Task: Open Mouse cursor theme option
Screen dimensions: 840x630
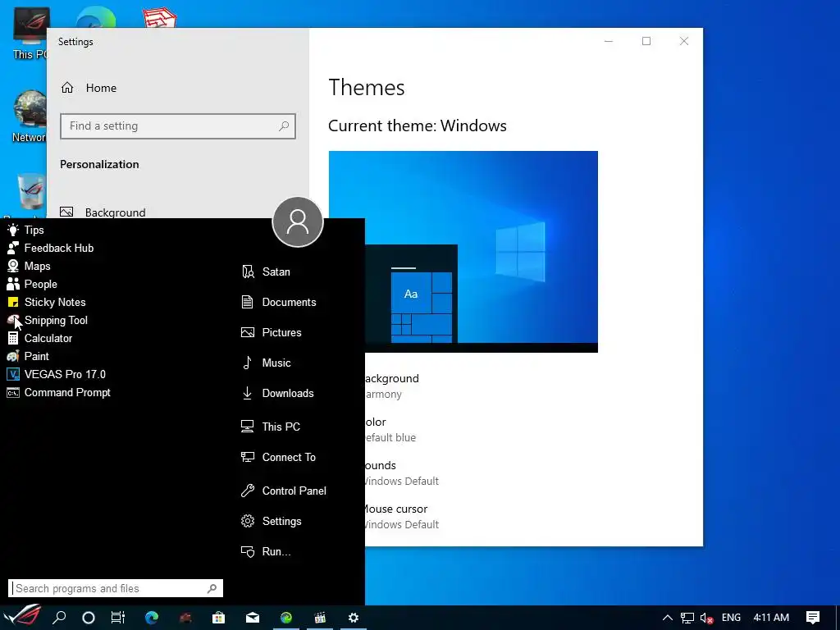Action: (401, 517)
